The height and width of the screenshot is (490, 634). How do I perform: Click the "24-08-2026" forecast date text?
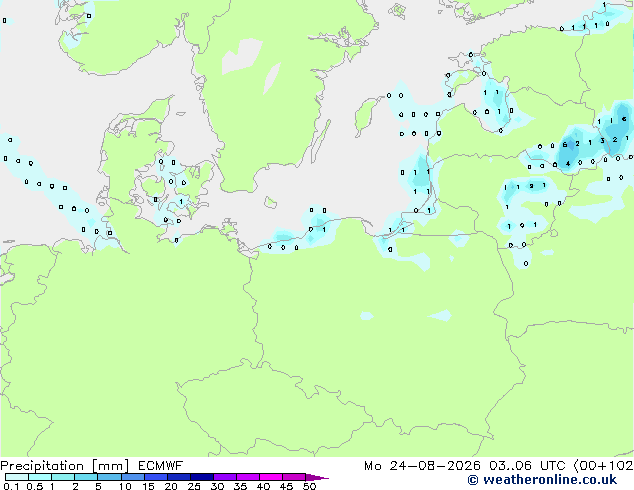(x=435, y=466)
